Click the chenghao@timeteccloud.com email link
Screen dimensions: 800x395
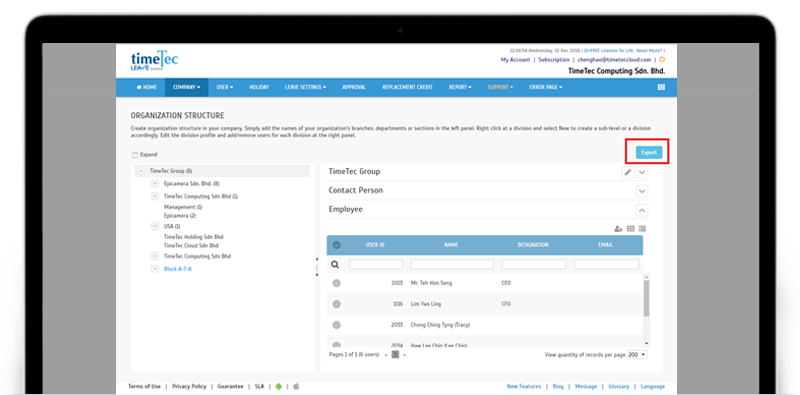[x=614, y=60]
